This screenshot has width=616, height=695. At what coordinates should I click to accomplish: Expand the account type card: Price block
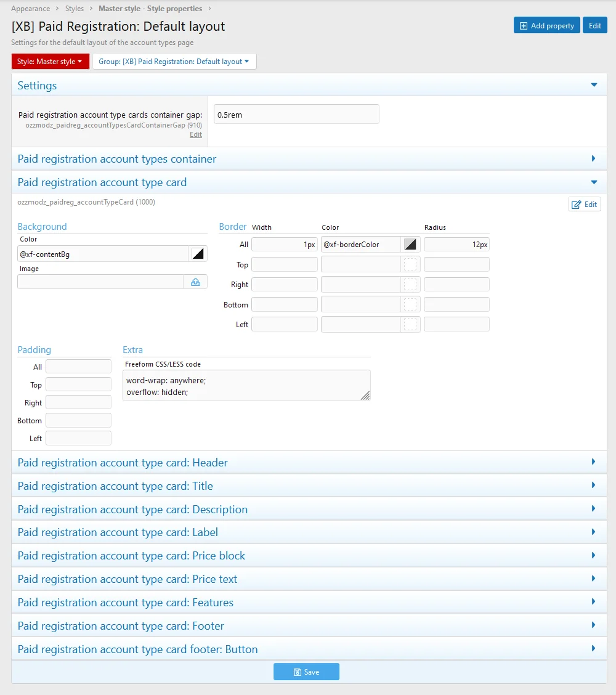(593, 555)
